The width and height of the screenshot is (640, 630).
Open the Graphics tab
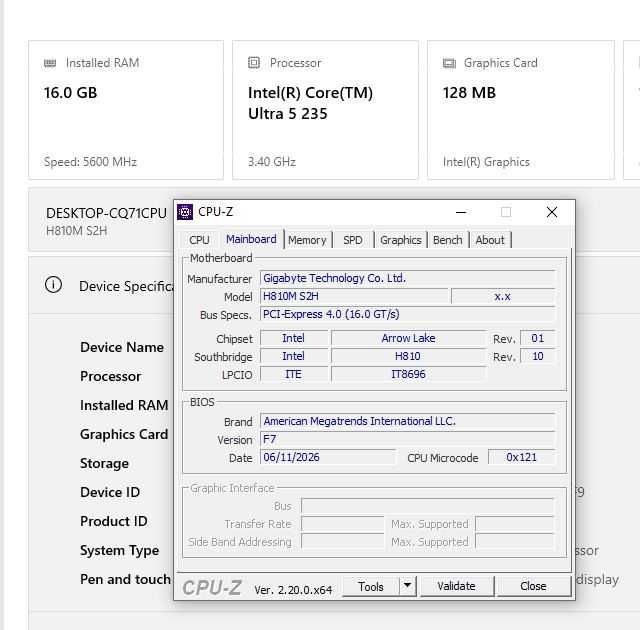pyautogui.click(x=400, y=240)
